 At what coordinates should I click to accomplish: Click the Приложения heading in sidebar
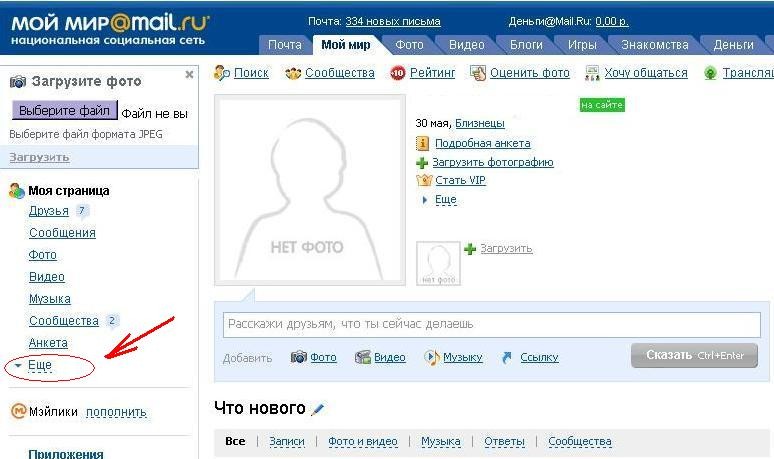coord(66,454)
